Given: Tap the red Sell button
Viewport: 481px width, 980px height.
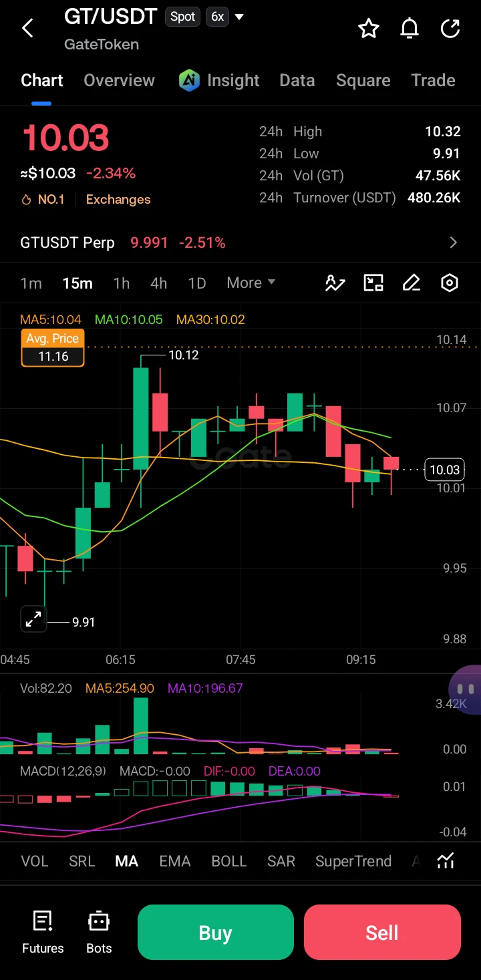Looking at the screenshot, I should point(382,932).
